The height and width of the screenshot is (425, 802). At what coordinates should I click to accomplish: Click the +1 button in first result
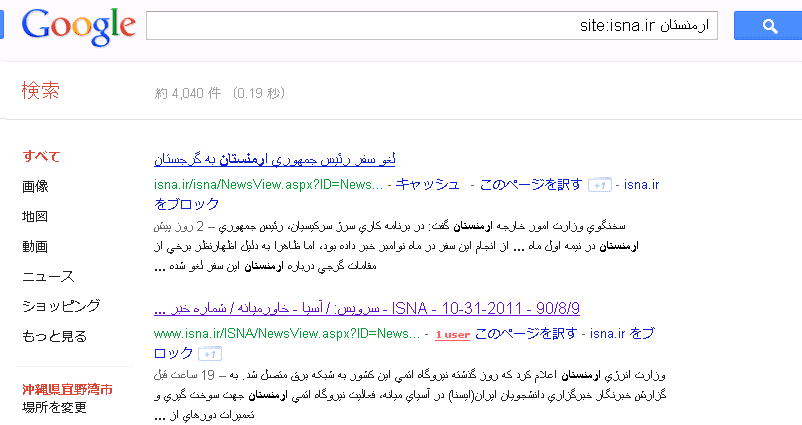pyautogui.click(x=599, y=185)
